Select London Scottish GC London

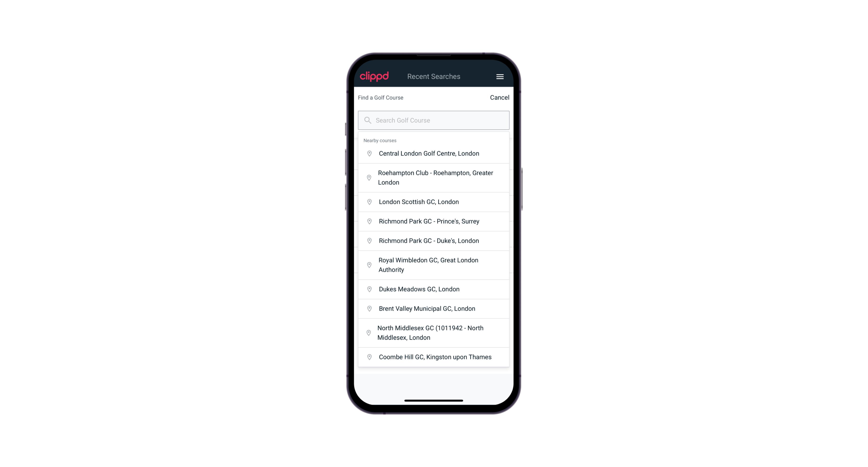coord(434,202)
